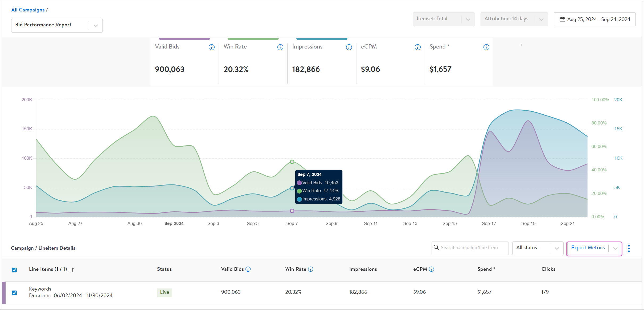This screenshot has width=644, height=310.
Task: Click info icon beside eCPM column header
Action: click(432, 269)
